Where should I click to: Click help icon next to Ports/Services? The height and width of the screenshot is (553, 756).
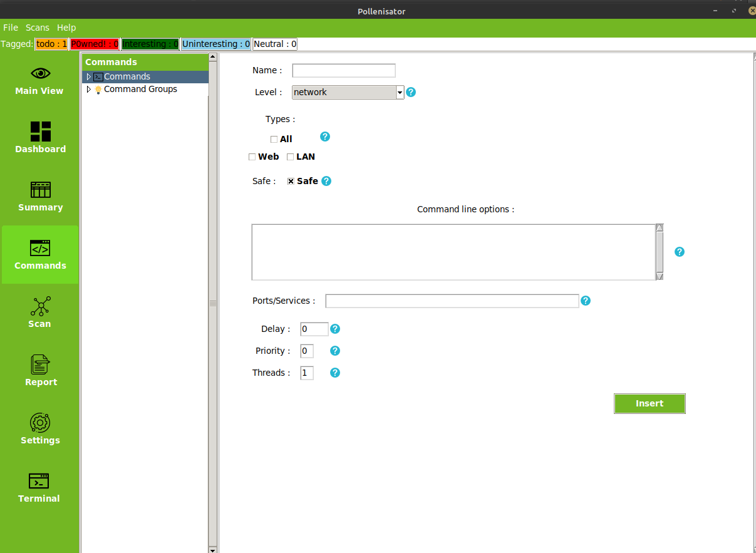(x=586, y=301)
